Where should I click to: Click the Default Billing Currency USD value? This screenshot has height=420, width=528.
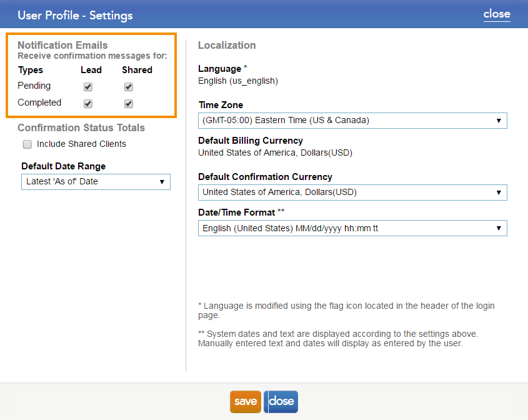276,152
